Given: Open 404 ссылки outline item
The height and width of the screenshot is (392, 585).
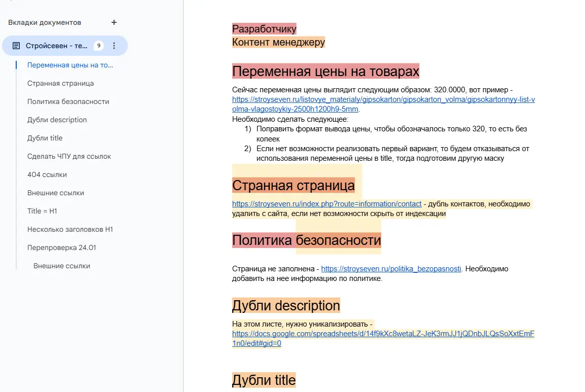Looking at the screenshot, I should [47, 174].
